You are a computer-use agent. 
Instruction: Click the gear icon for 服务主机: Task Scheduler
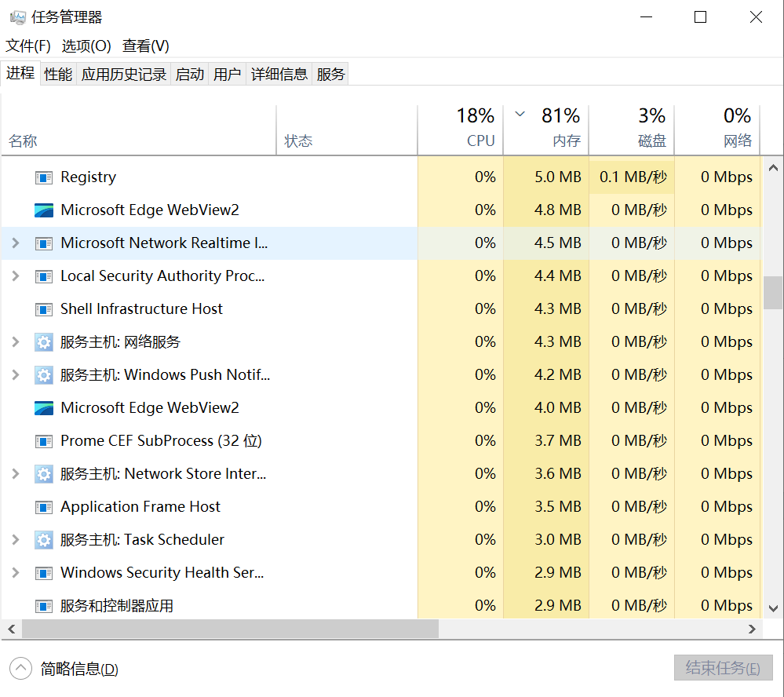coord(43,541)
